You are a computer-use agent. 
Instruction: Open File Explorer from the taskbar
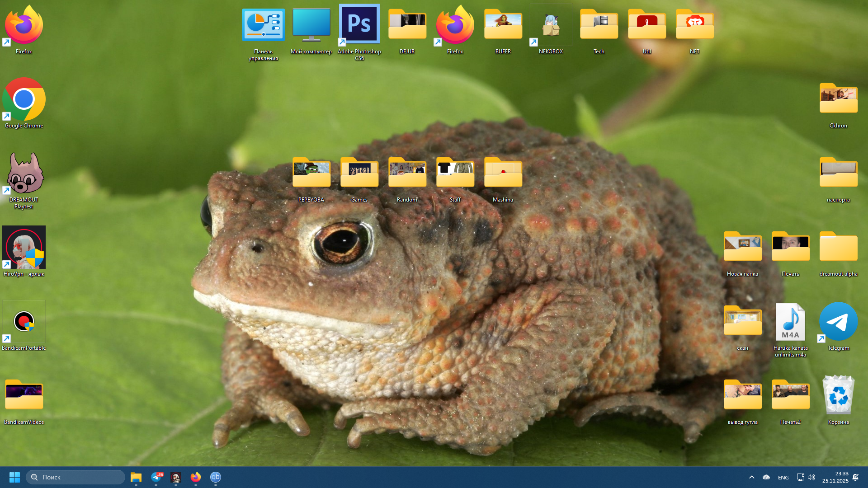(136, 477)
